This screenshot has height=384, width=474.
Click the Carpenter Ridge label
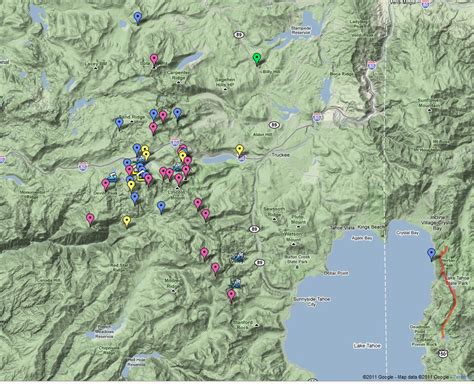178,75
